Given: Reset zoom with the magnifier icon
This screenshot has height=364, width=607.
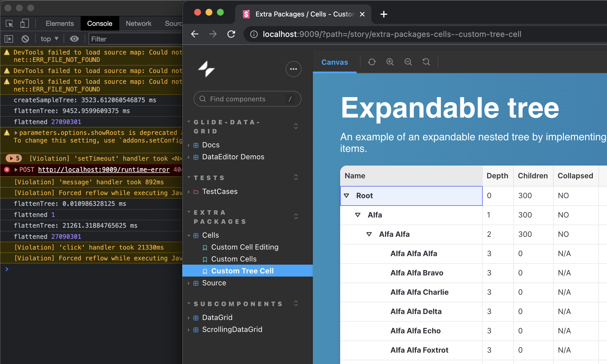Looking at the screenshot, I should [x=426, y=62].
